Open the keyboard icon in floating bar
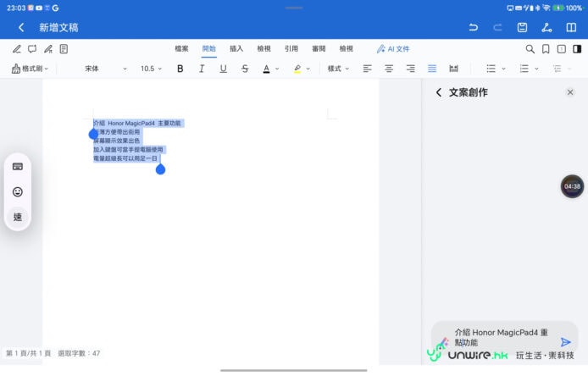The image size is (588, 376). pyautogui.click(x=18, y=167)
